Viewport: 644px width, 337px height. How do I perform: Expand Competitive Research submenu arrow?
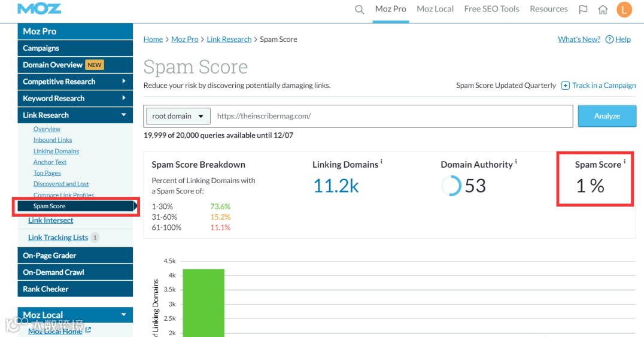pos(124,81)
